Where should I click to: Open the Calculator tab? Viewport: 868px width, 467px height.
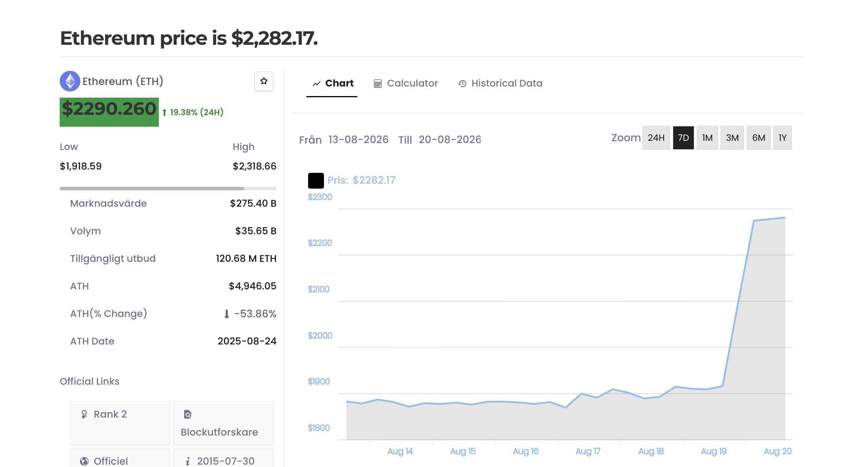tap(406, 83)
